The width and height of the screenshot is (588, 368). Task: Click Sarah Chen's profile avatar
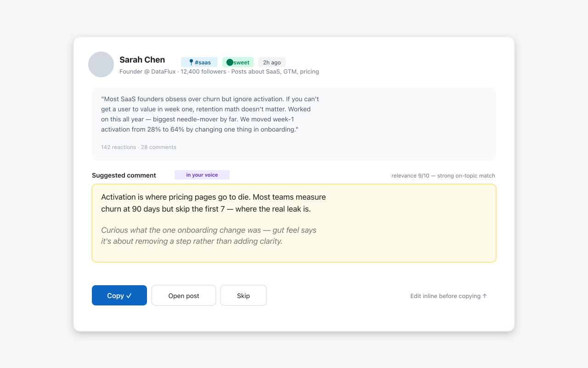tap(101, 64)
